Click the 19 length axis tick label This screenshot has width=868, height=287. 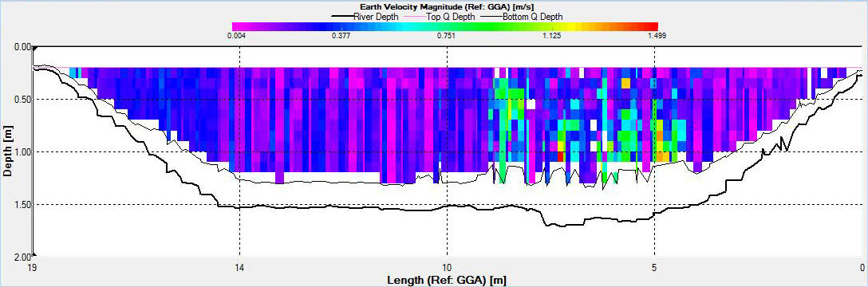(33, 268)
